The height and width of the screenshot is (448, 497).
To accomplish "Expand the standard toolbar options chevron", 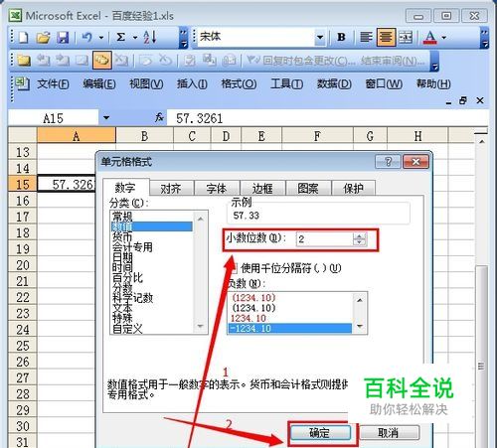I will tap(183, 38).
